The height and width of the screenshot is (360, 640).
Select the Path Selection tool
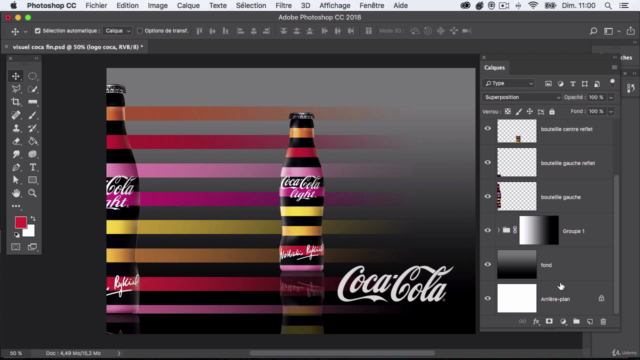pyautogui.click(x=16, y=180)
